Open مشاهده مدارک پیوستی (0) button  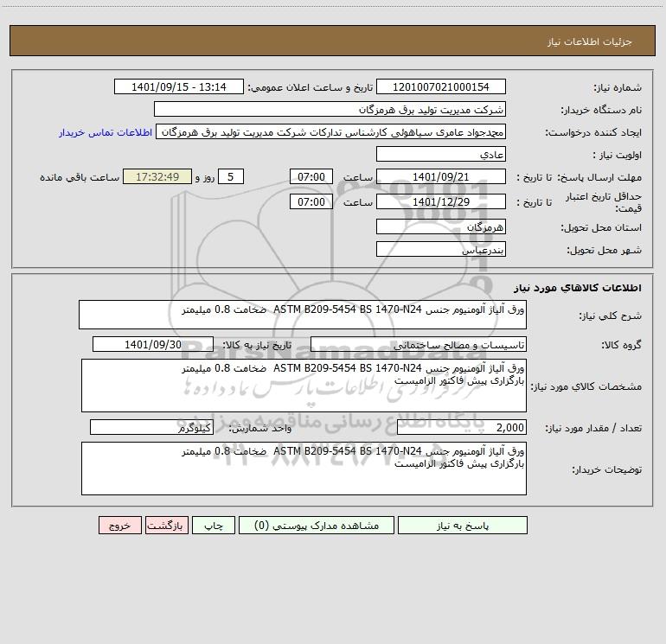tap(317, 525)
